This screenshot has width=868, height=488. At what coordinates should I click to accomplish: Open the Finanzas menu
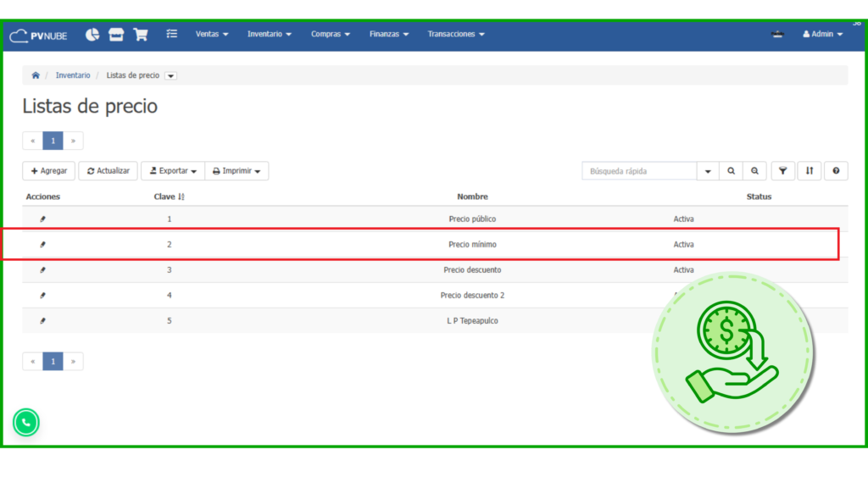[389, 35]
